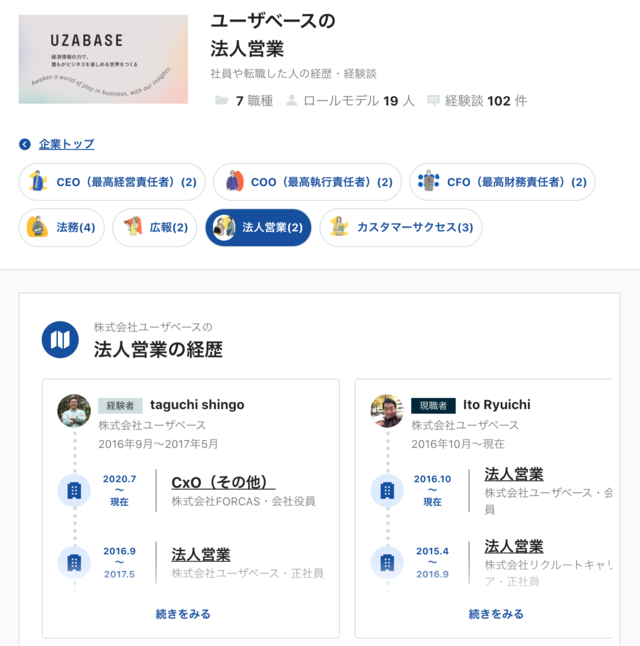Open the 企業トップ link
The height and width of the screenshot is (646, 640).
coord(66,144)
